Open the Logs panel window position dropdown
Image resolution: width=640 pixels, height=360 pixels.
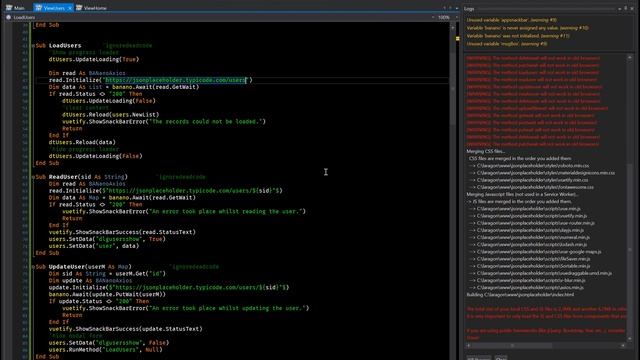pyautogui.click(x=620, y=8)
